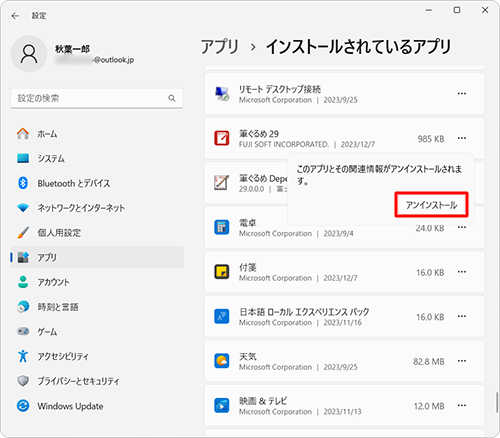Open Bluetooth とデバイス settings
500x438 pixels.
pyautogui.click(x=97, y=183)
